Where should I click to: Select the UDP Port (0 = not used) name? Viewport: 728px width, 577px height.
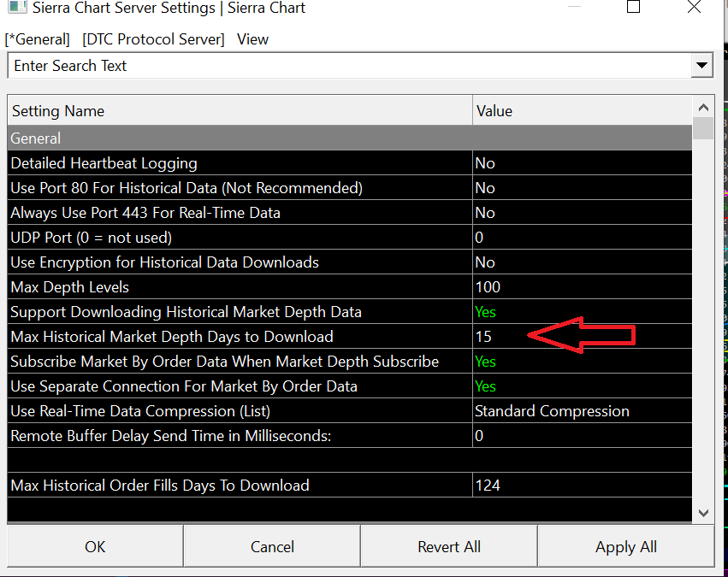[x=240, y=238]
